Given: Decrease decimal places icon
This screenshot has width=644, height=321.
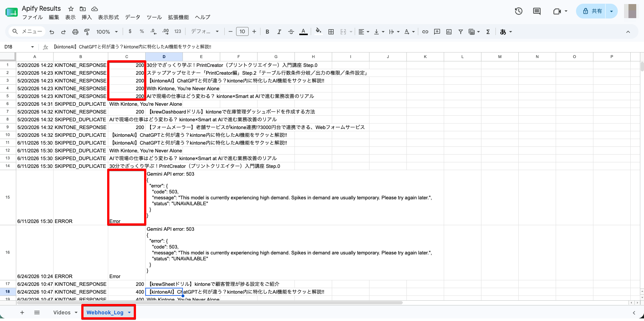Looking at the screenshot, I should 154,32.
